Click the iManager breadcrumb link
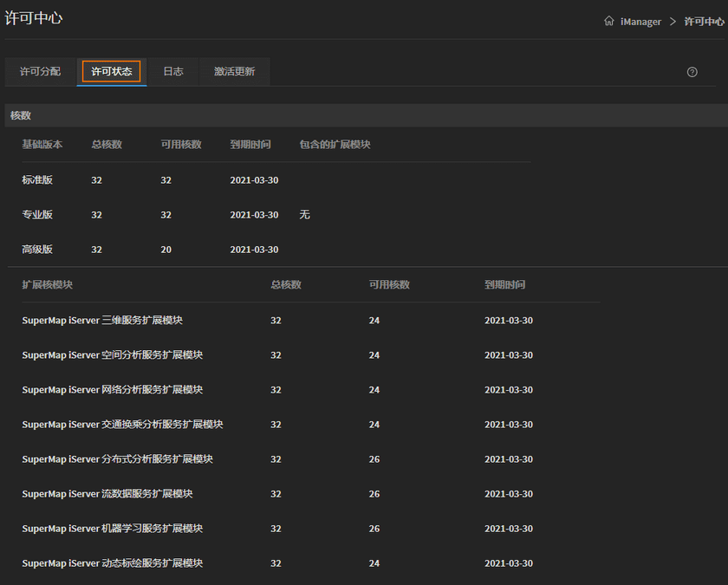The image size is (728, 585). click(x=641, y=22)
